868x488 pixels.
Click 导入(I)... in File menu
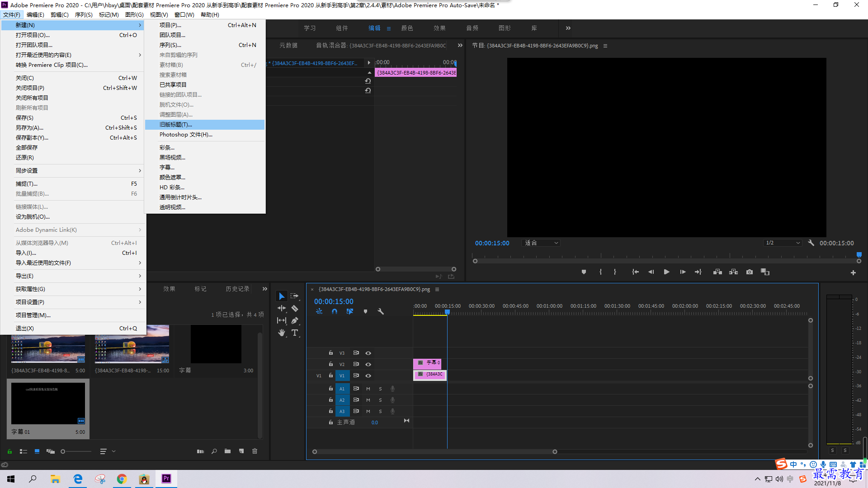[x=73, y=253]
